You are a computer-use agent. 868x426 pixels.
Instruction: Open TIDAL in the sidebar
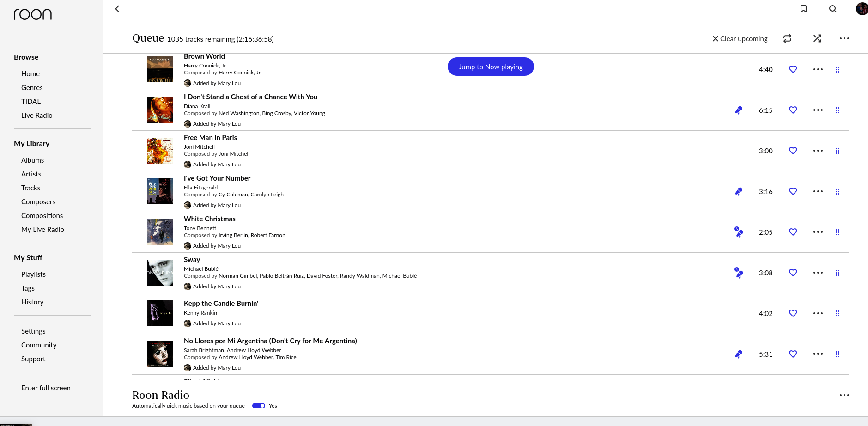click(x=31, y=102)
